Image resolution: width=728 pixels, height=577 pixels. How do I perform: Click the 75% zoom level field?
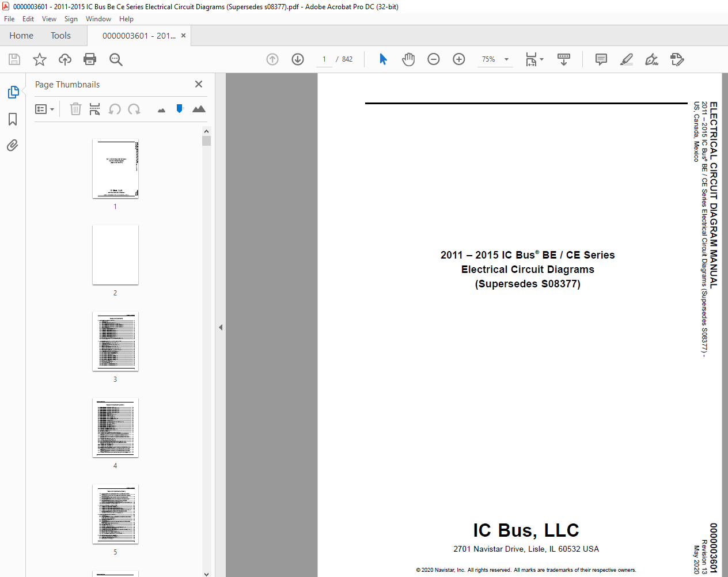point(488,59)
